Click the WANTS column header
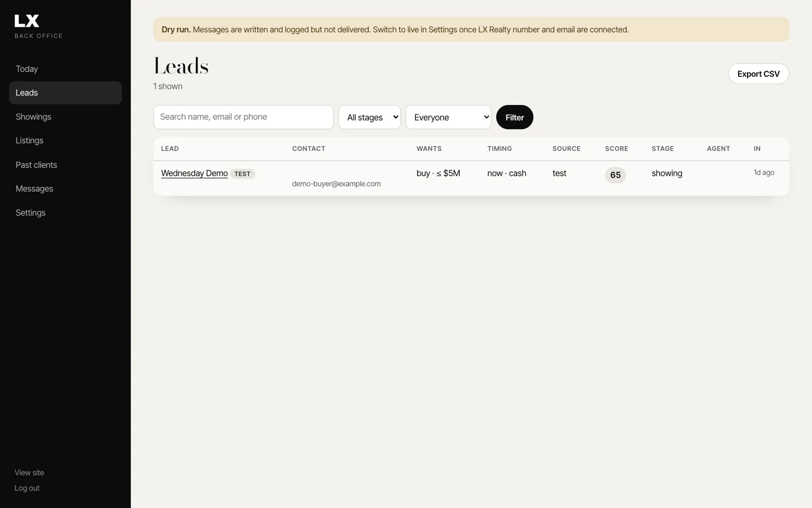Viewport: 812px width, 508px height. (x=429, y=149)
